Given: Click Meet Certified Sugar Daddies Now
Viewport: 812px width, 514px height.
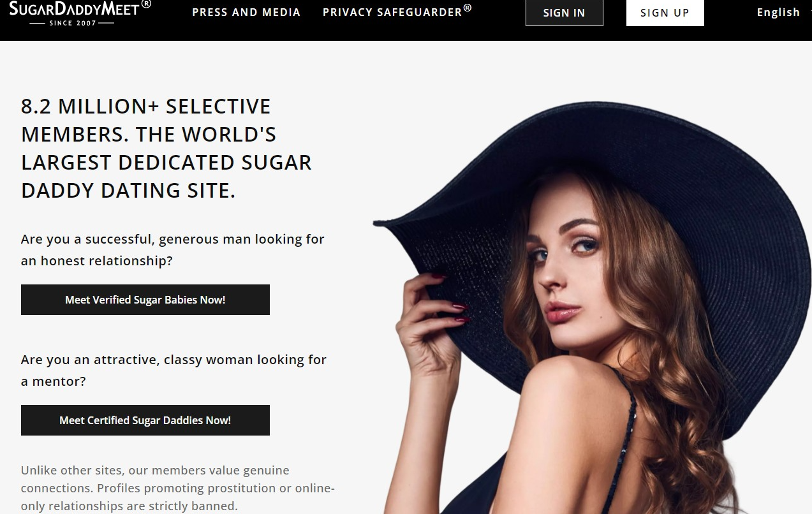Looking at the screenshot, I should (x=145, y=420).
